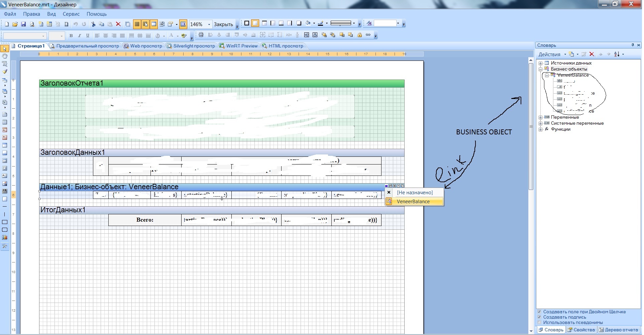Click the Undo arrow icon
This screenshot has height=335, width=644.
[76, 24]
